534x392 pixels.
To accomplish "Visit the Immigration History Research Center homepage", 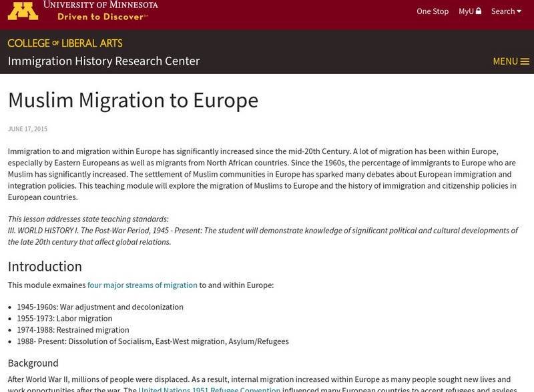I will [103, 61].
